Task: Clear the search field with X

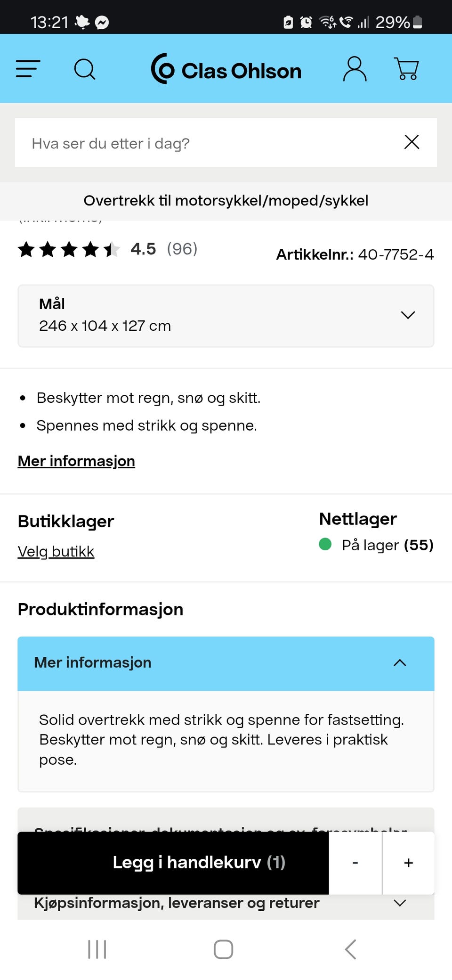Action: pyautogui.click(x=412, y=142)
